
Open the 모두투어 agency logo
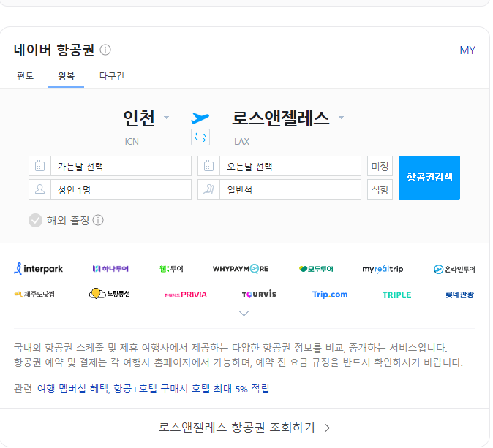[x=316, y=269]
